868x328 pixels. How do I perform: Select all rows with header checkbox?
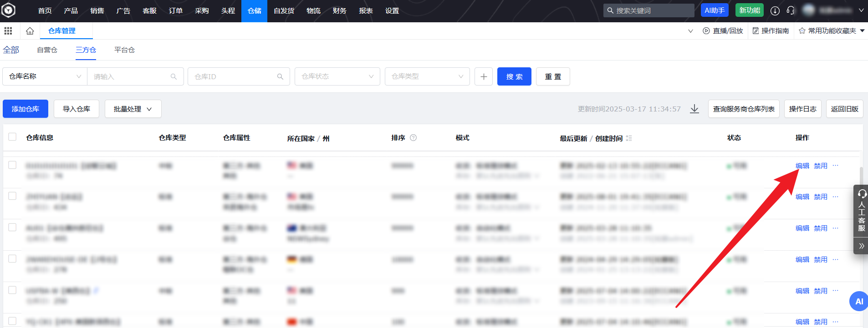click(x=12, y=137)
